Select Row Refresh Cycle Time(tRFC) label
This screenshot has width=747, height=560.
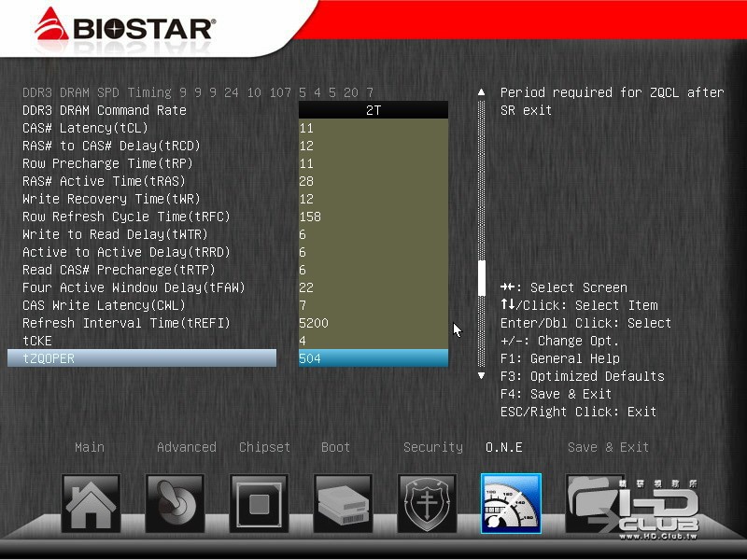126,217
